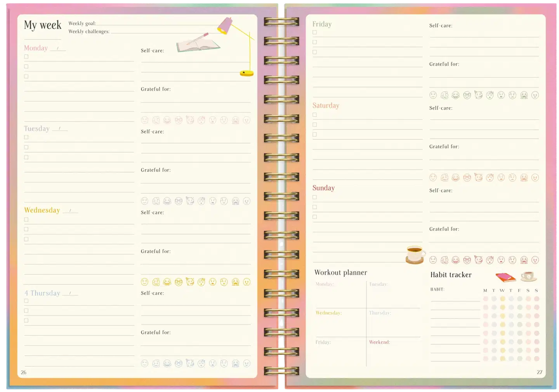Mark the first-row yellow Wednesday habit dot

pos(502,299)
